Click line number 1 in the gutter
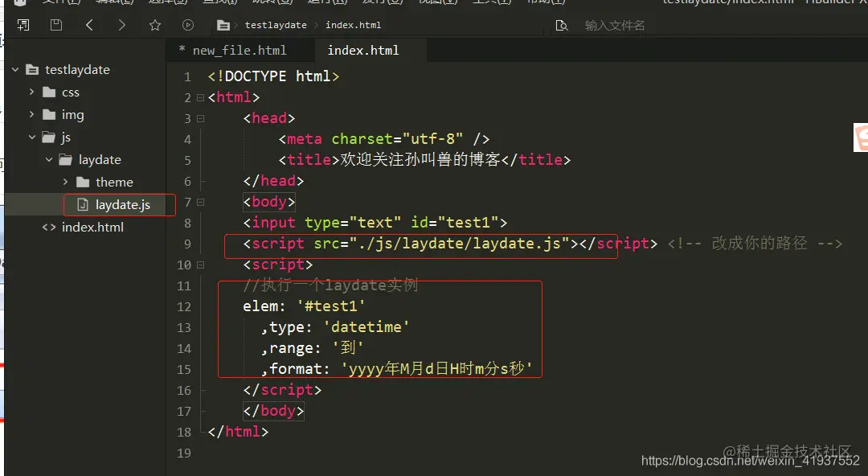This screenshot has width=868, height=476. click(x=187, y=77)
